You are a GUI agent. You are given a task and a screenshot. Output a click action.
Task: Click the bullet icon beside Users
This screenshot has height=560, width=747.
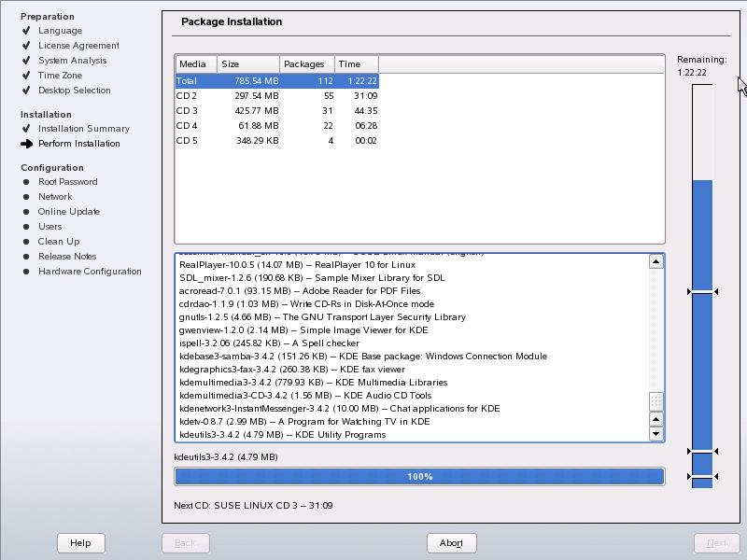(26, 227)
